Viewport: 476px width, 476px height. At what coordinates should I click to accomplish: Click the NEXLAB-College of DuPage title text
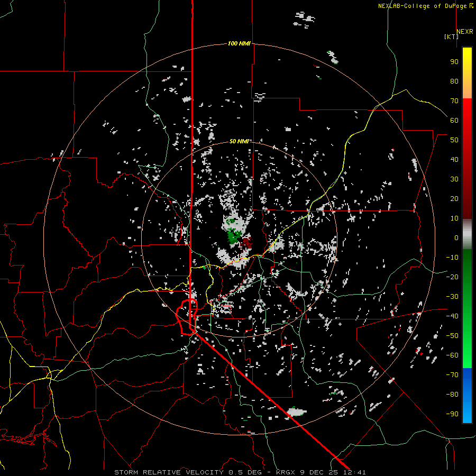pos(424,6)
